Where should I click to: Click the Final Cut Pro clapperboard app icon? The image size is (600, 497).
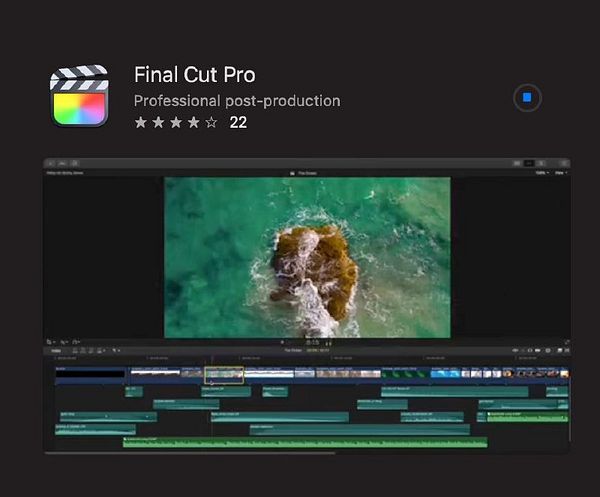coord(80,96)
